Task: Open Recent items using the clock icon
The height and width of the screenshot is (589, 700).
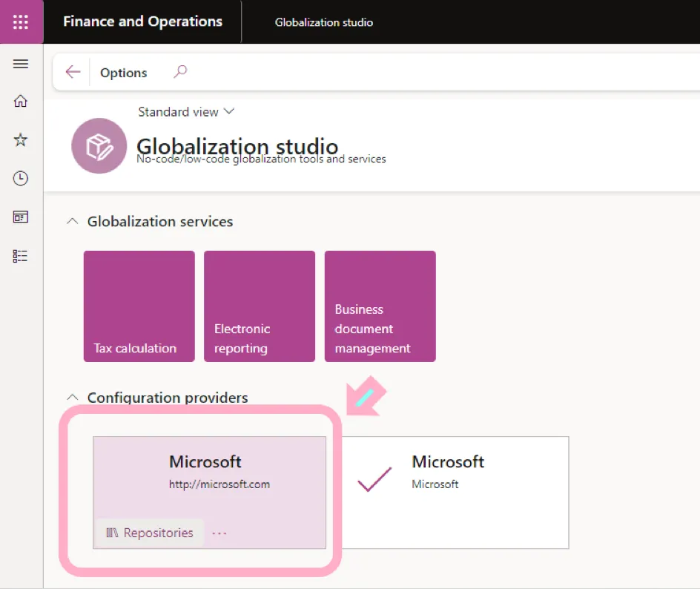Action: coord(21,178)
